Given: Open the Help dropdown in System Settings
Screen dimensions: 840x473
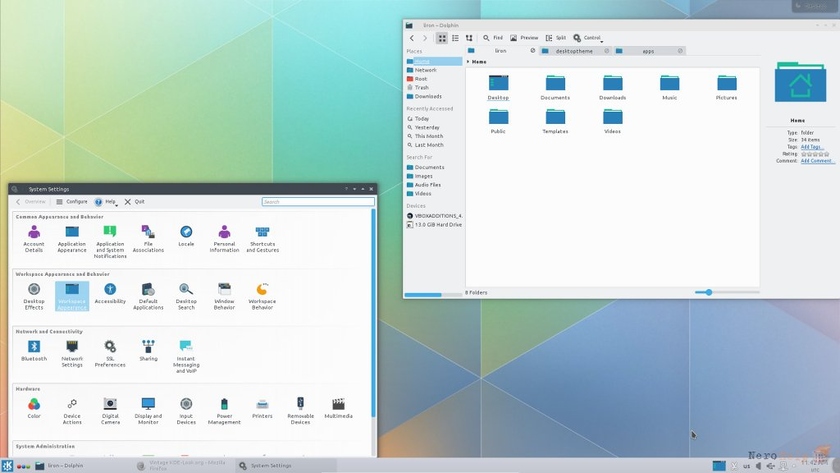Looking at the screenshot, I should point(106,202).
